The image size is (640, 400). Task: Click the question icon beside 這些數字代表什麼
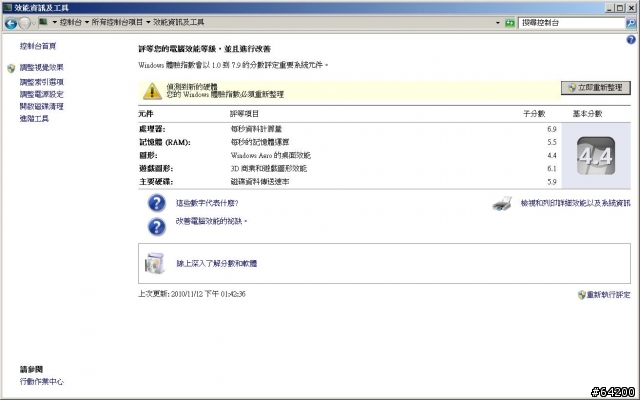[157, 203]
